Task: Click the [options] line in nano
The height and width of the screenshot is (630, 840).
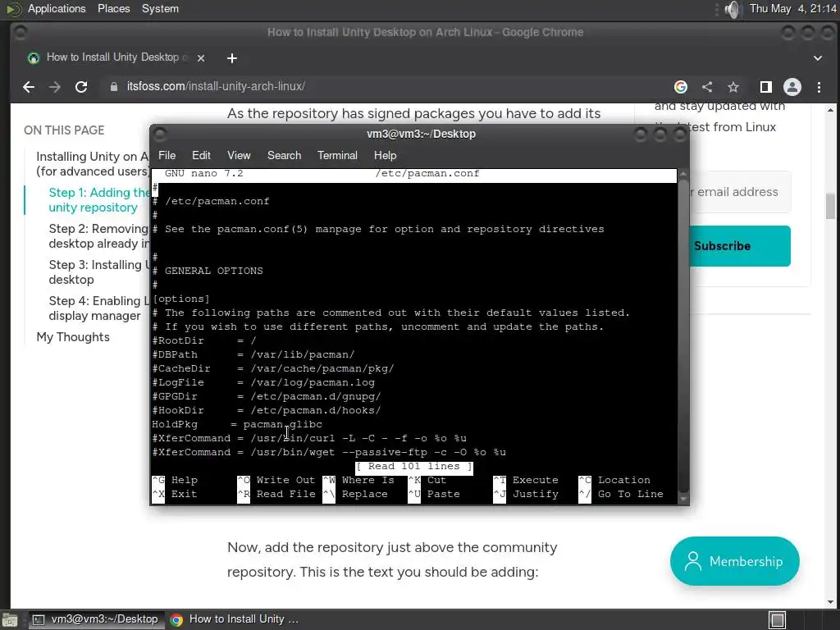Action: click(x=181, y=299)
